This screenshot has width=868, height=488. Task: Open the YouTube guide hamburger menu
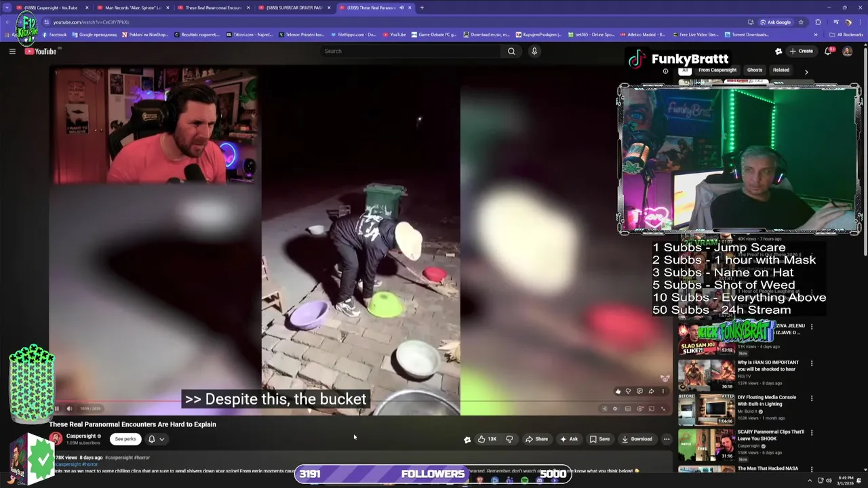(12, 51)
